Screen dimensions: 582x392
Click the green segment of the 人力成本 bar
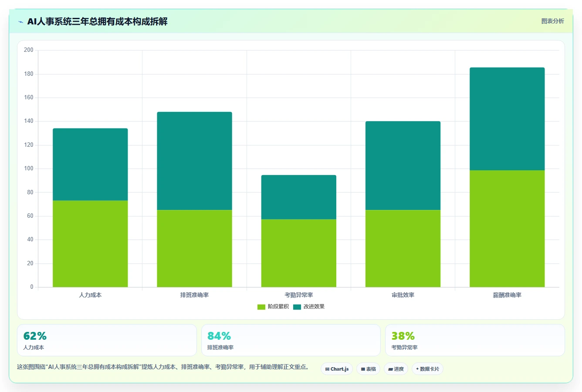tap(90, 243)
